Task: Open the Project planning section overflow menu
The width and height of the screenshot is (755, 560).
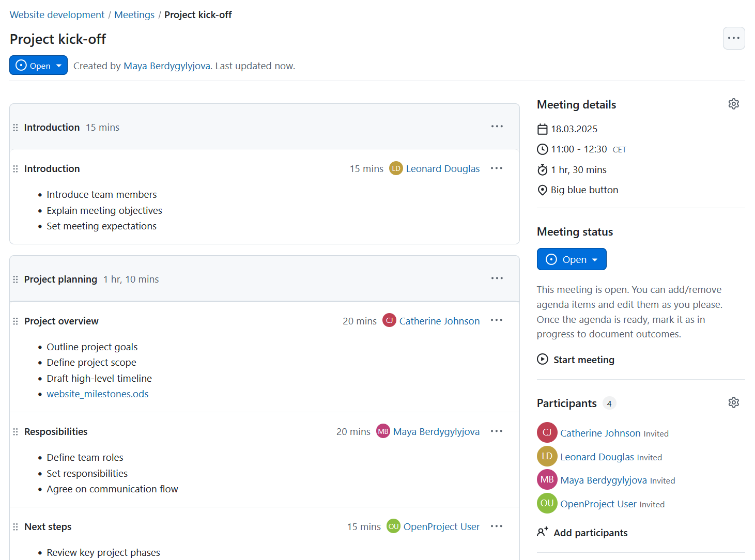Action: click(x=497, y=278)
